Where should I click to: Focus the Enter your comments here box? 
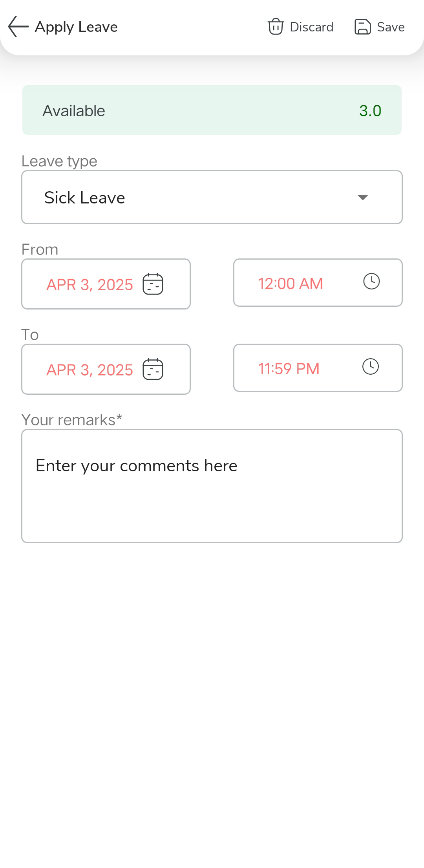[212, 486]
